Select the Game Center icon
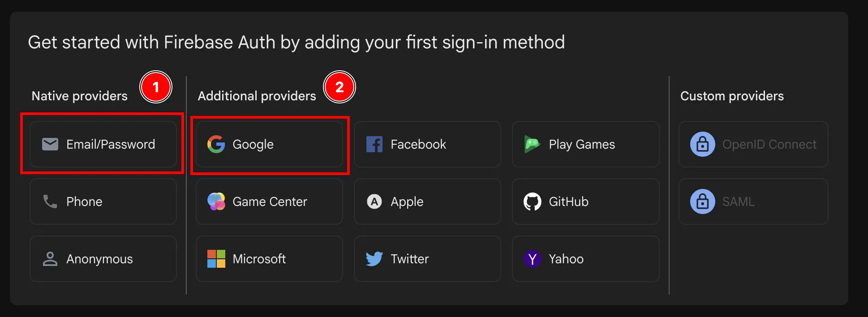Image resolution: width=868 pixels, height=317 pixels. (x=216, y=201)
